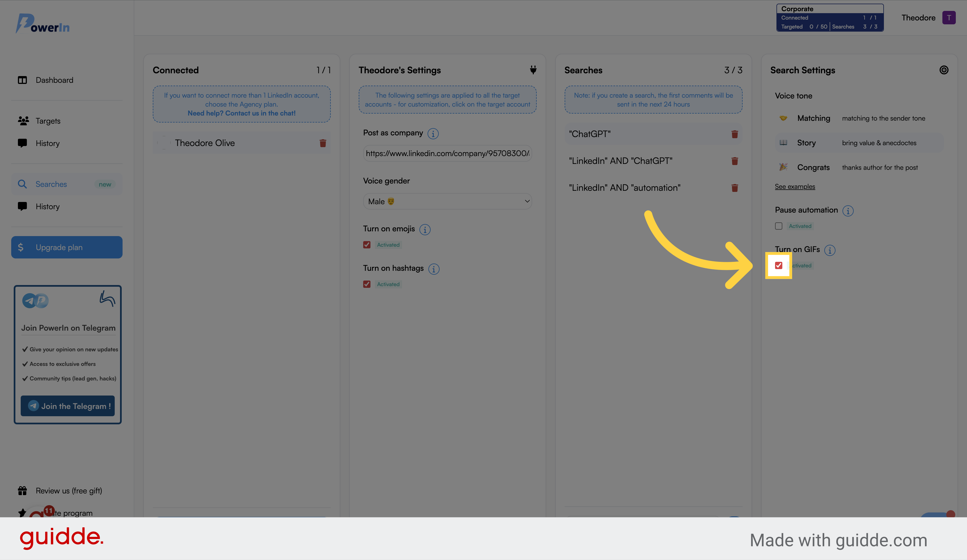Screen dimensions: 967x560
Task: Click the History menu item
Action: click(x=47, y=142)
